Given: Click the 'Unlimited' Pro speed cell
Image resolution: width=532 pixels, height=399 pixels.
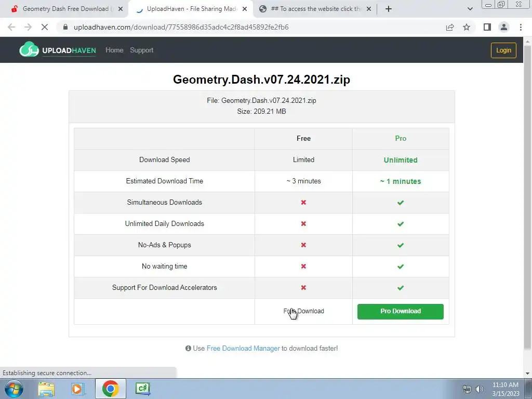Looking at the screenshot, I should [x=401, y=160].
